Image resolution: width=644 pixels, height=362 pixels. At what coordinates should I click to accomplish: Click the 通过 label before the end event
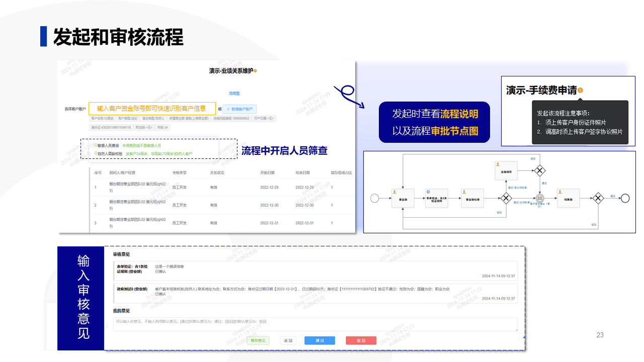[x=612, y=196]
